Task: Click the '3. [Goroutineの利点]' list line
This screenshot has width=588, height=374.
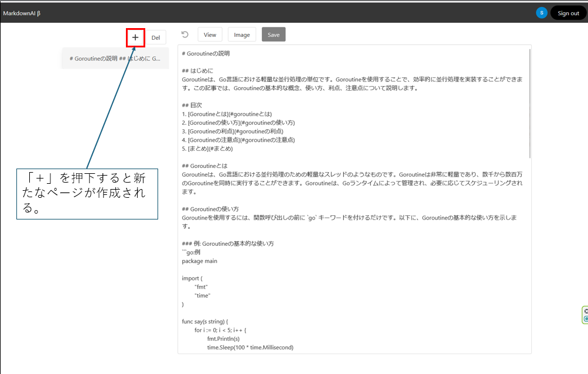Action: 233,131
